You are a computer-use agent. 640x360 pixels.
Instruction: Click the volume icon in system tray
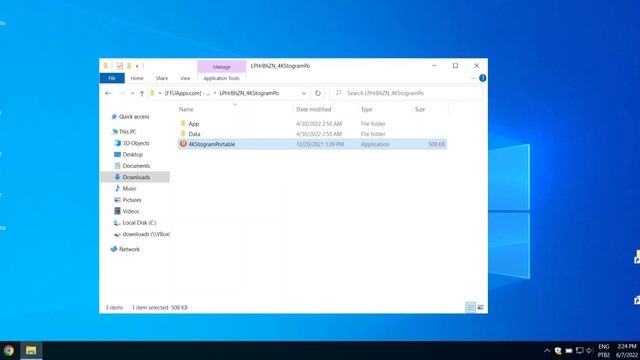coord(589,351)
